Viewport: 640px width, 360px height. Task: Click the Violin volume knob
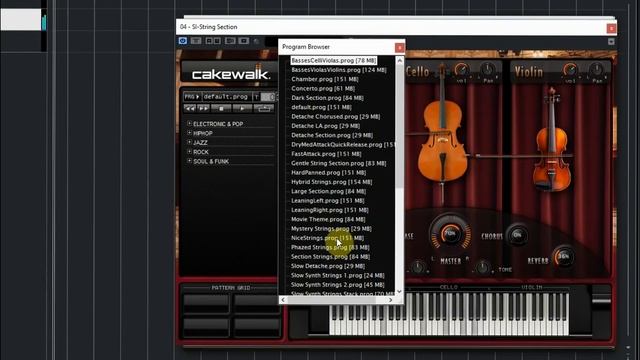(x=570, y=70)
